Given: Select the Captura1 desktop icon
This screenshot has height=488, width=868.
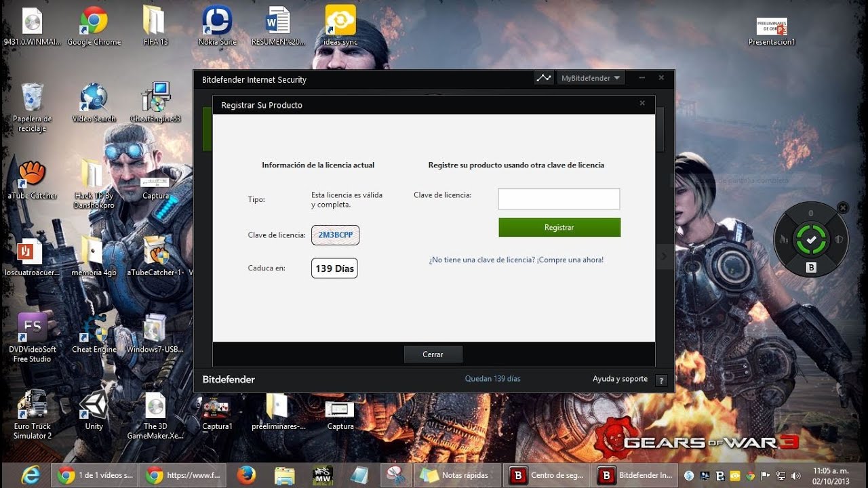Looking at the screenshot, I should 217,412.
